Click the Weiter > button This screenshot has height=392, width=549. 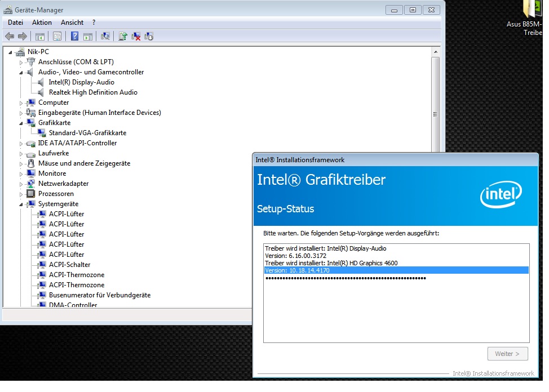pyautogui.click(x=507, y=354)
